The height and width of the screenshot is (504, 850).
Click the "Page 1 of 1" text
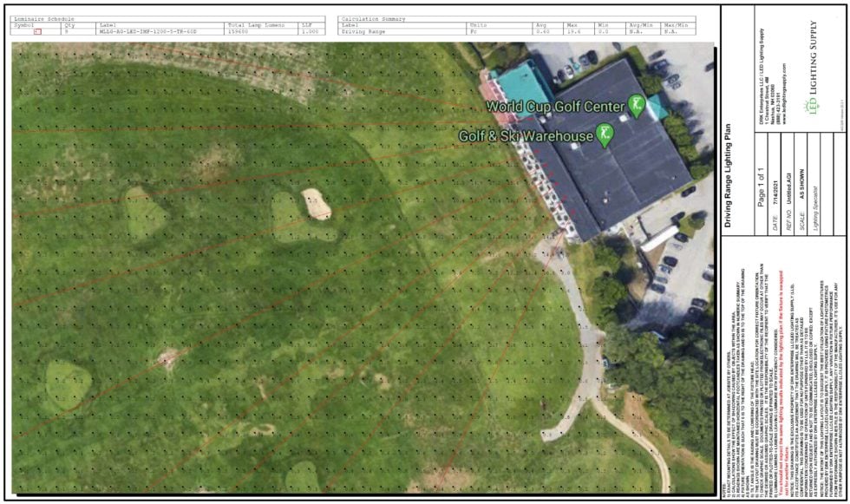[761, 187]
